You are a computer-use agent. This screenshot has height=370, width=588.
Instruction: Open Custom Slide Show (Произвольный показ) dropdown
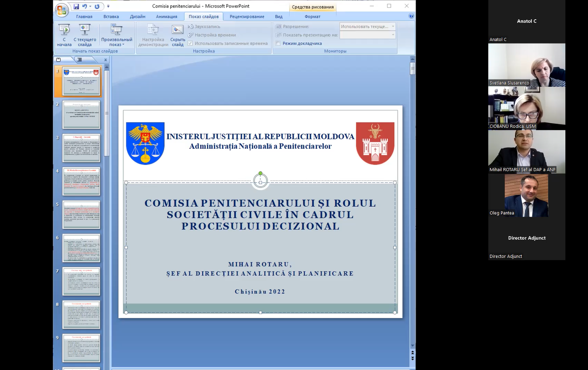116,35
